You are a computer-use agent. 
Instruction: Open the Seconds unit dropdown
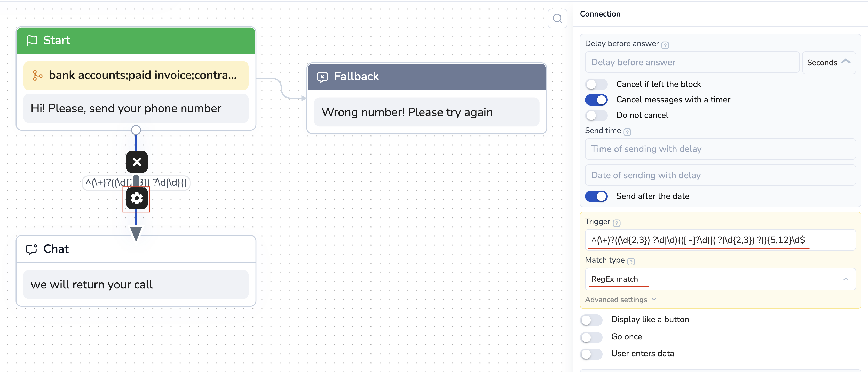point(828,63)
